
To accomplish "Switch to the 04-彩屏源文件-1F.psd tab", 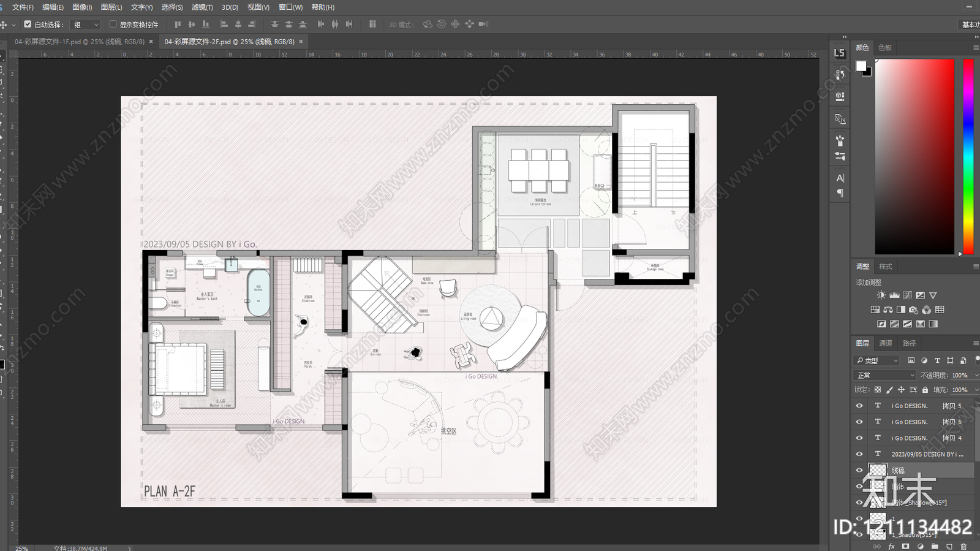I will click(x=80, y=42).
